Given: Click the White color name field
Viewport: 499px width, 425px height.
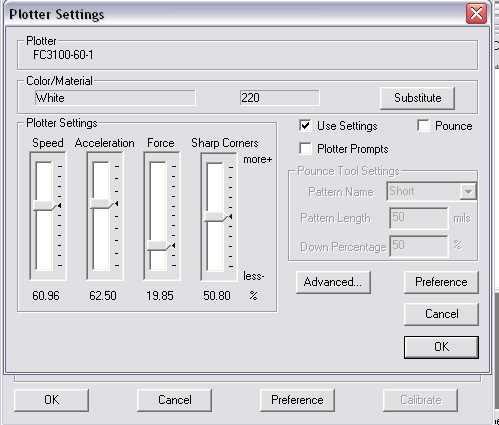Looking at the screenshot, I should tap(115, 98).
